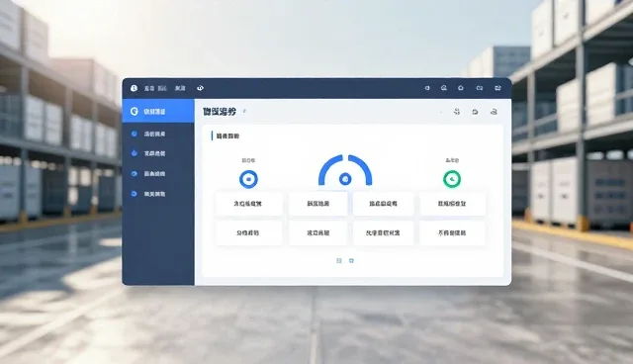
Task: Expand the small chevron next to the page title
Action: click(244, 111)
